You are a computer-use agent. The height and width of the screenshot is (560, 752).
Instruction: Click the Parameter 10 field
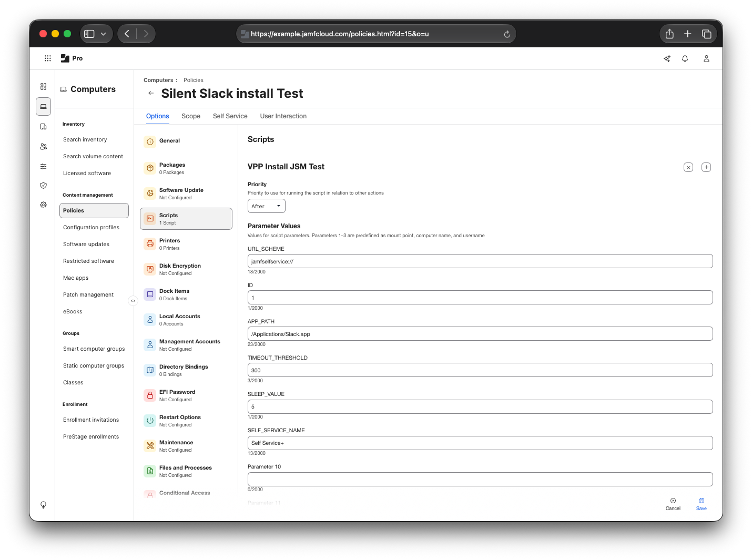pos(480,479)
